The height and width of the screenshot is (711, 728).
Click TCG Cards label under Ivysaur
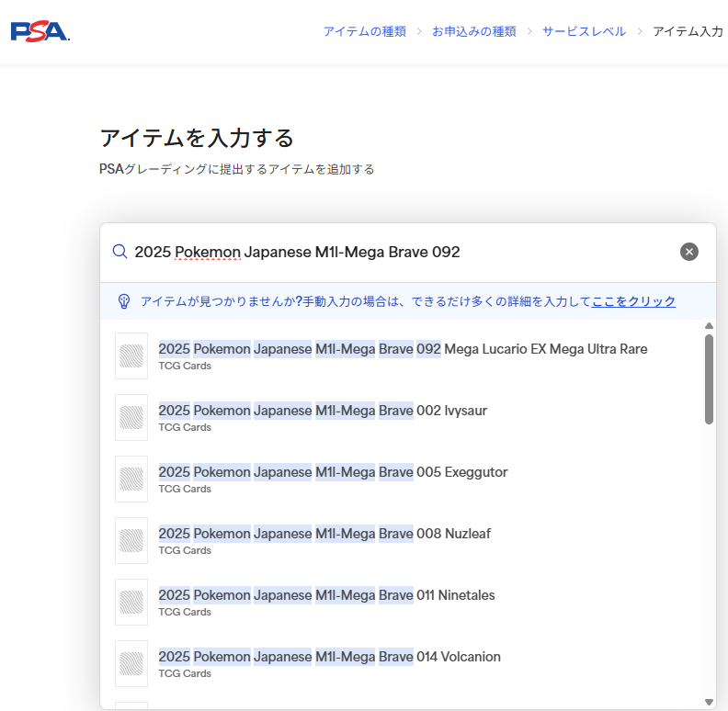[x=185, y=427]
